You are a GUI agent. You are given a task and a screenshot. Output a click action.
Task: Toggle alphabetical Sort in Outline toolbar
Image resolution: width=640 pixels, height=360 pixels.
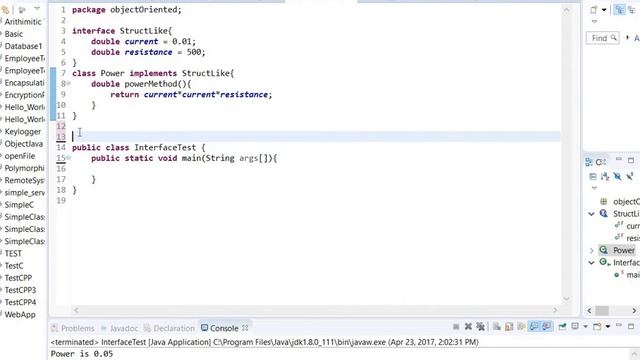pyautogui.click(x=605, y=176)
